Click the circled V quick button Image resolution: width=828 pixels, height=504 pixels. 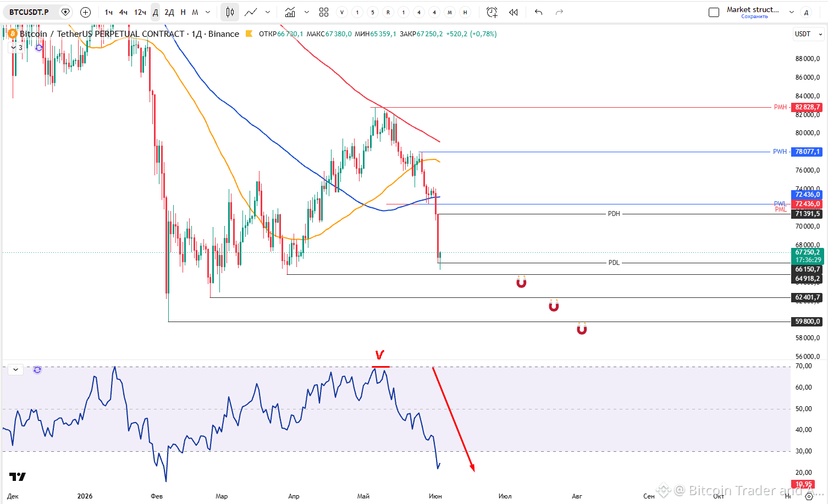pyautogui.click(x=342, y=12)
